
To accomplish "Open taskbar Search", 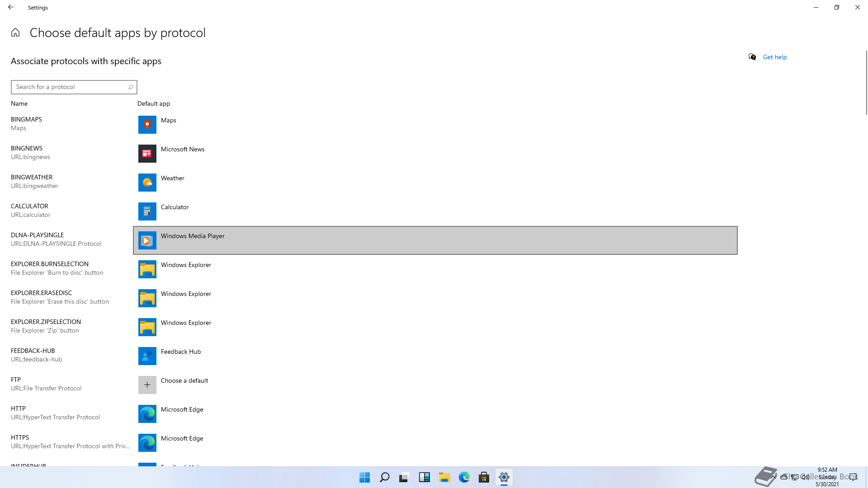I will coord(385,477).
